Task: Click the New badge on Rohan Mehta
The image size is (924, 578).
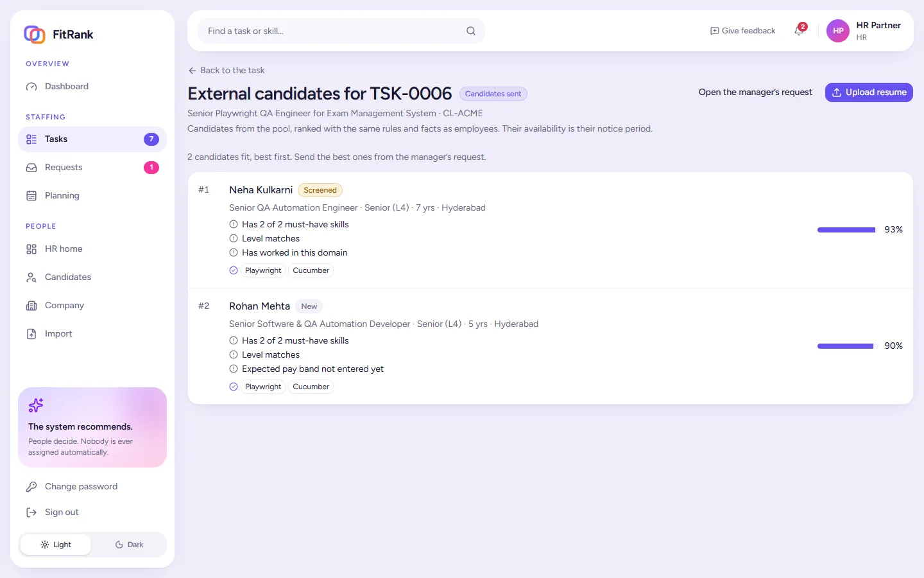Action: [309, 306]
